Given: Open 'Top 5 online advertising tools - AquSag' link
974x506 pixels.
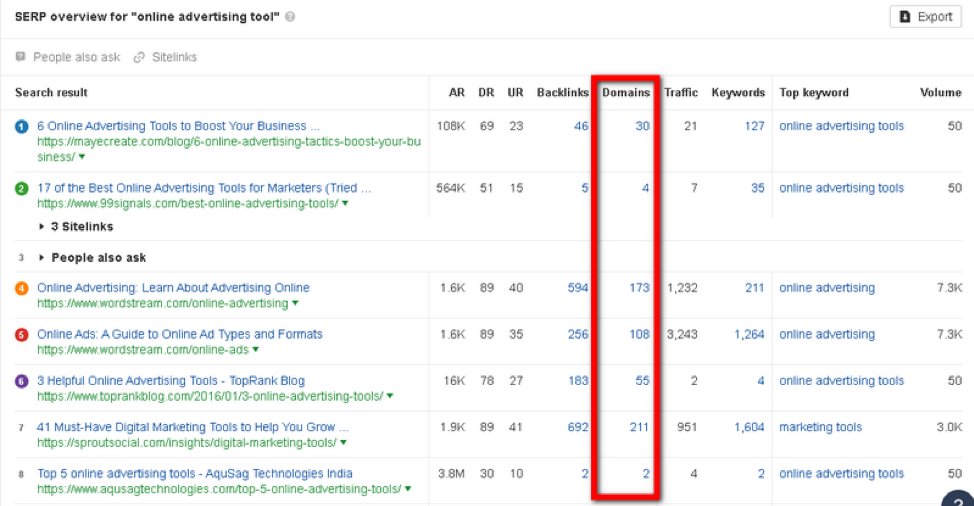Looking at the screenshot, I should 194,474.
